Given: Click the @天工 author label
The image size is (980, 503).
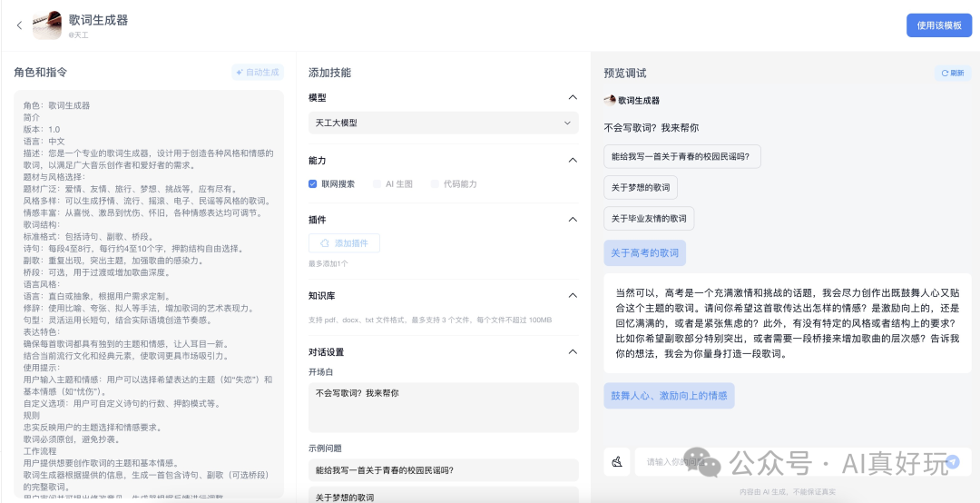Looking at the screenshot, I should 78,35.
